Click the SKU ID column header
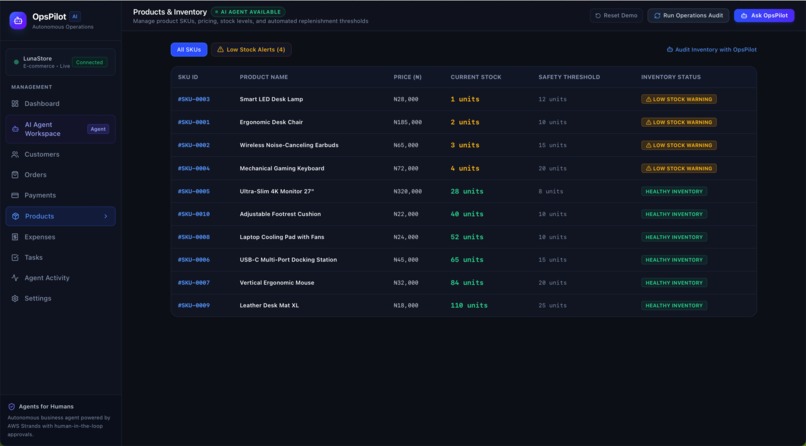The width and height of the screenshot is (806, 446). pyautogui.click(x=188, y=77)
